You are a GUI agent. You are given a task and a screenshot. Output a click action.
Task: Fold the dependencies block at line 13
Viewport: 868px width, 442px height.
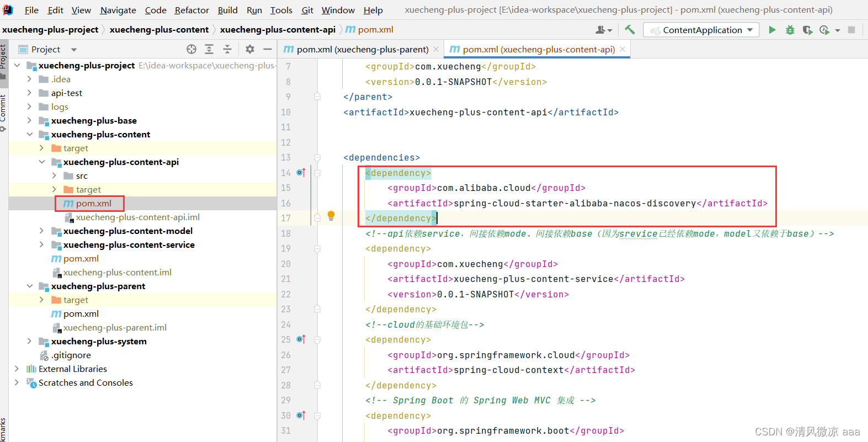(x=317, y=158)
